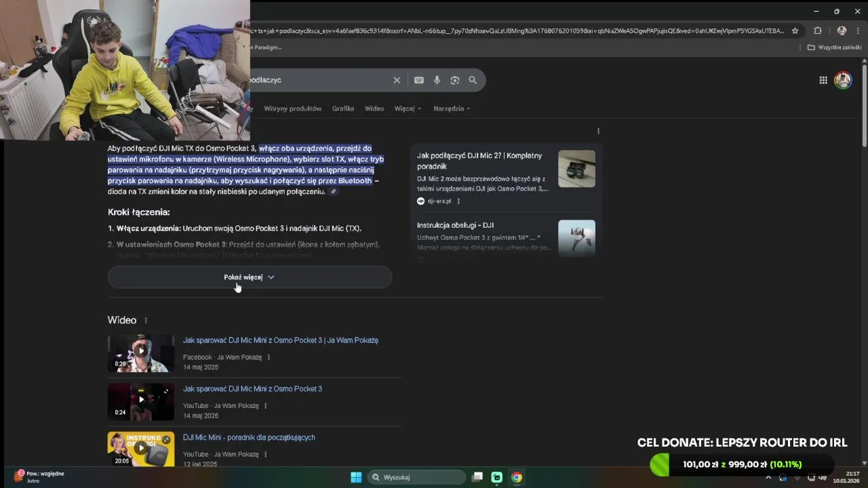Click the page vertical scrollbar thumb

[x=864, y=105]
